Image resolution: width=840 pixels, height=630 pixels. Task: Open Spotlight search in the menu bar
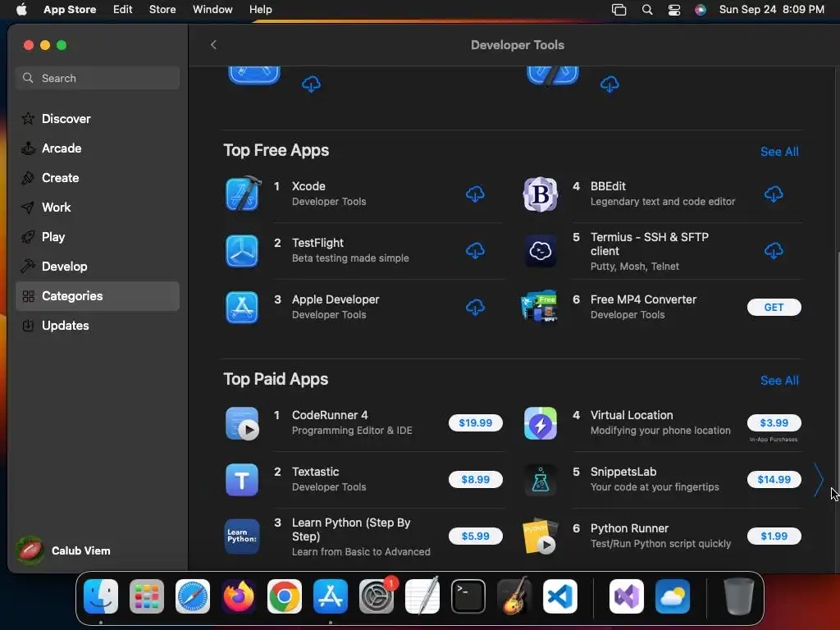click(x=647, y=10)
